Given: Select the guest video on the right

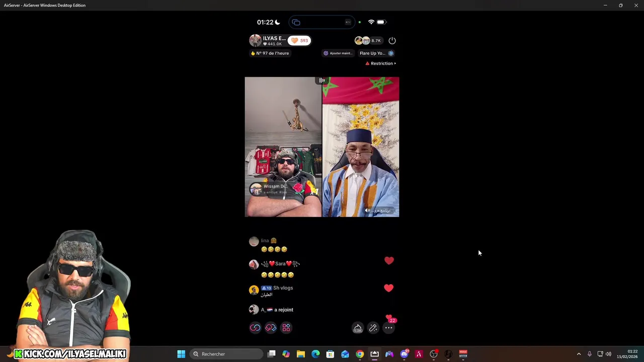Looking at the screenshot, I should pyautogui.click(x=361, y=147).
